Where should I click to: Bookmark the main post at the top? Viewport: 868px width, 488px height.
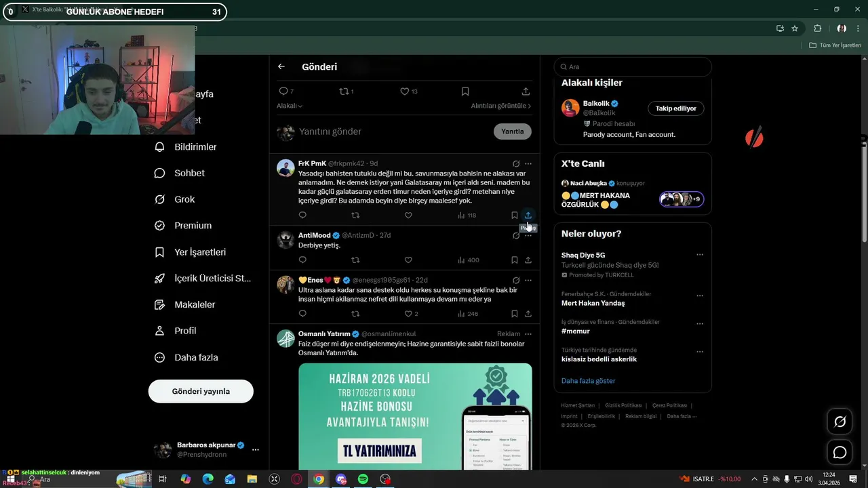465,91
